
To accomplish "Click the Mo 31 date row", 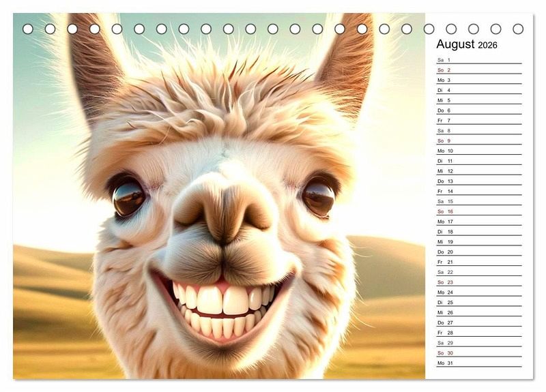I will tap(478, 363).
